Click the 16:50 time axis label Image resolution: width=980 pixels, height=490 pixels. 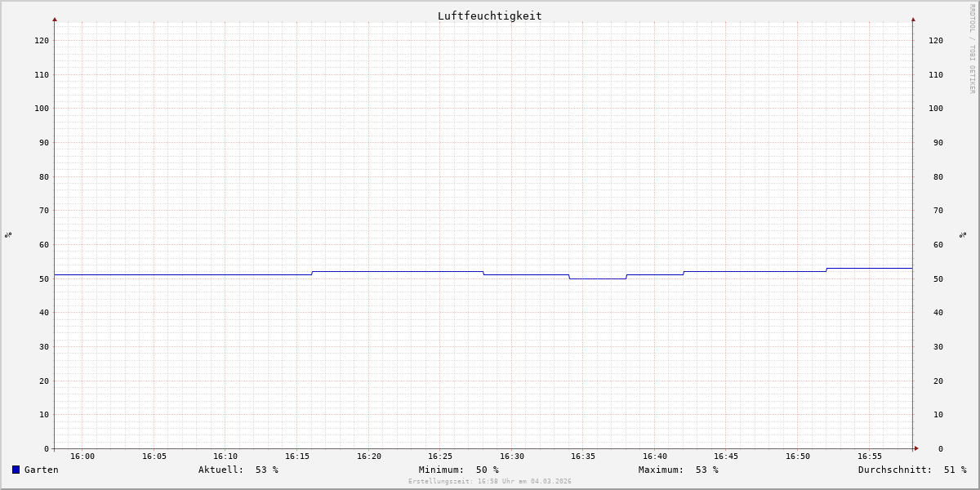pos(798,457)
